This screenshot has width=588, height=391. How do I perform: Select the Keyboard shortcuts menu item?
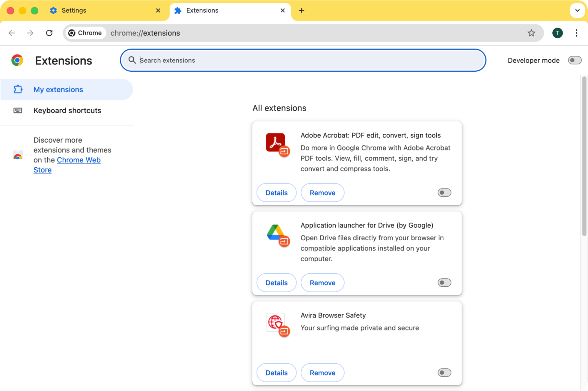(67, 110)
